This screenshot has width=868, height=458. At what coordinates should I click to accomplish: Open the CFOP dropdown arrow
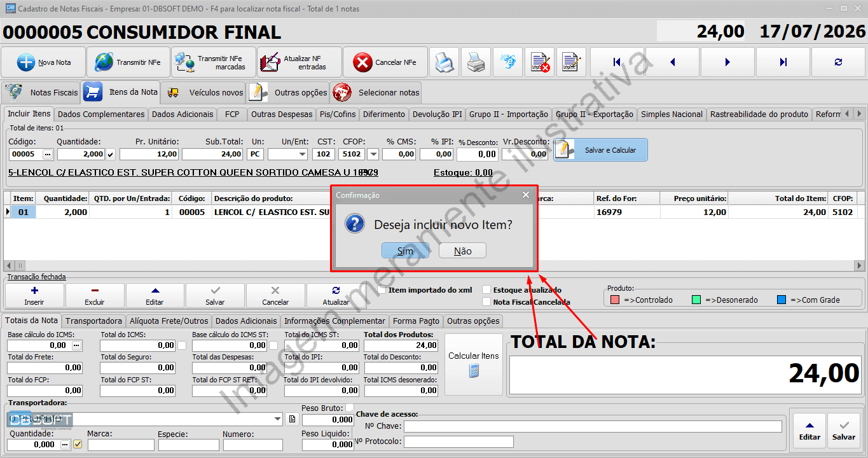373,154
